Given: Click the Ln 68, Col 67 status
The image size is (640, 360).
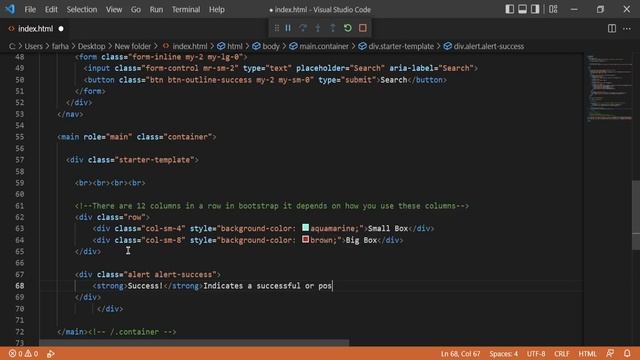Looking at the screenshot, I should (460, 353).
